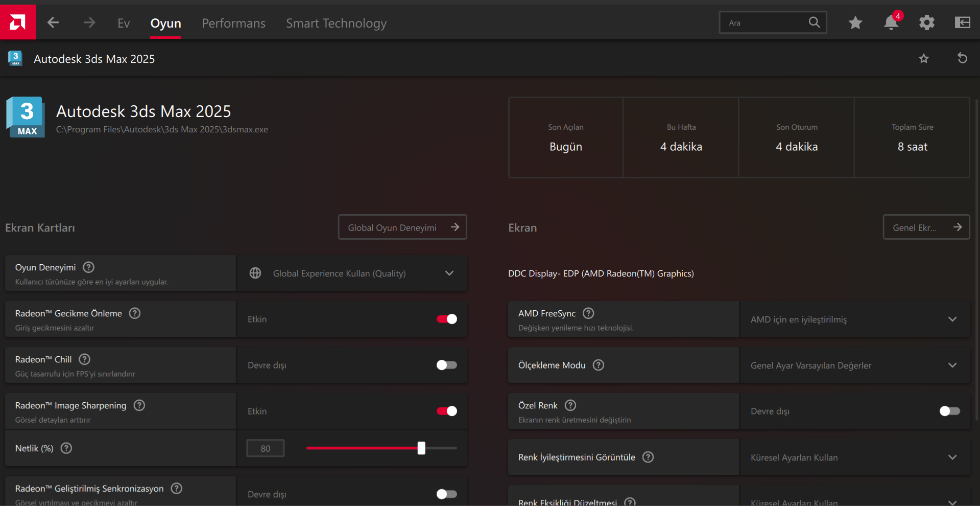980x506 pixels.
Task: Click the Ara search field
Action: pyautogui.click(x=763, y=23)
